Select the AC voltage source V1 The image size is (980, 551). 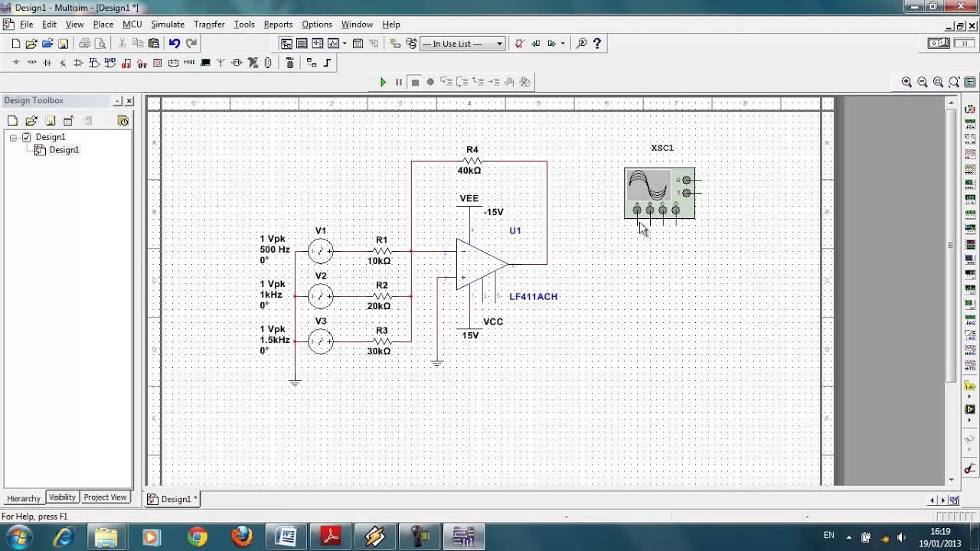click(321, 251)
